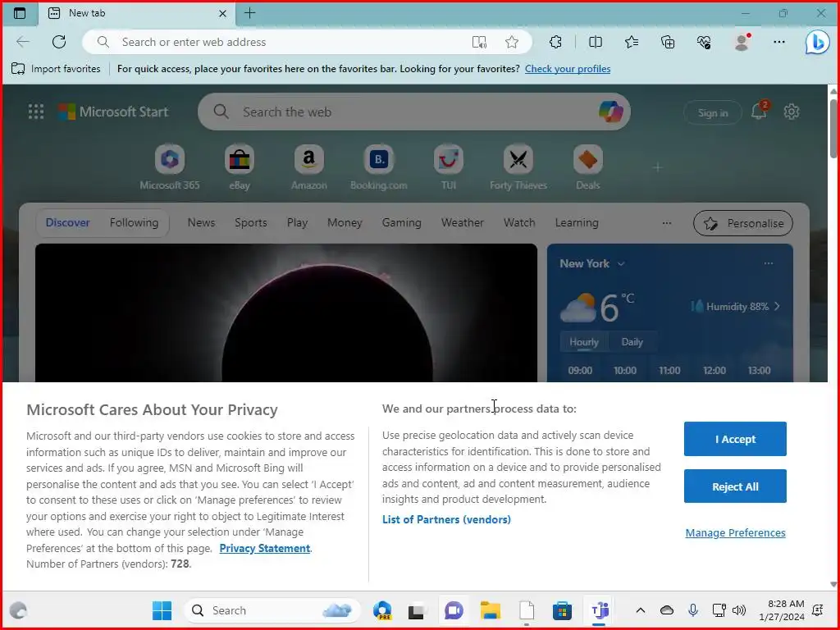Open Browser essentials heart icon
This screenshot has width=840, height=630.
[704, 42]
